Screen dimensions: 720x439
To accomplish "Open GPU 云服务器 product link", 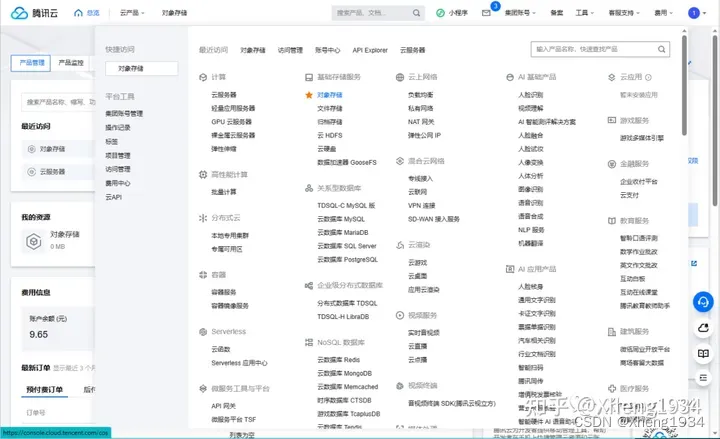I will (x=231, y=122).
